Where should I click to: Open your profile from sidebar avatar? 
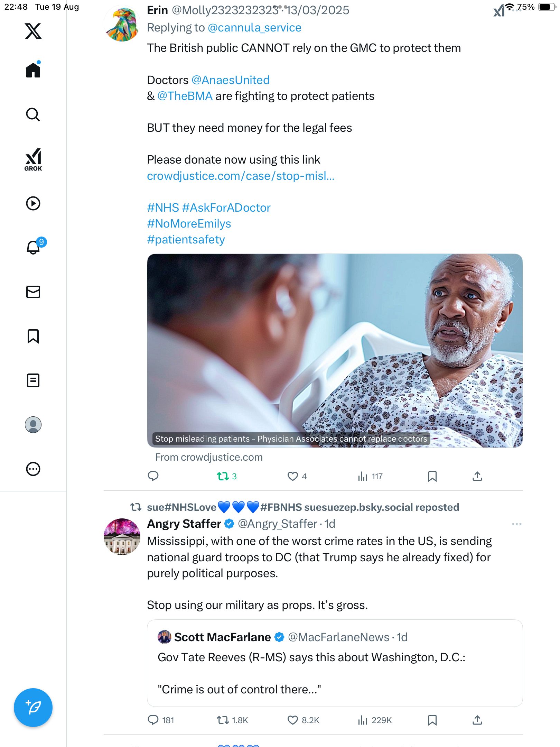(33, 425)
